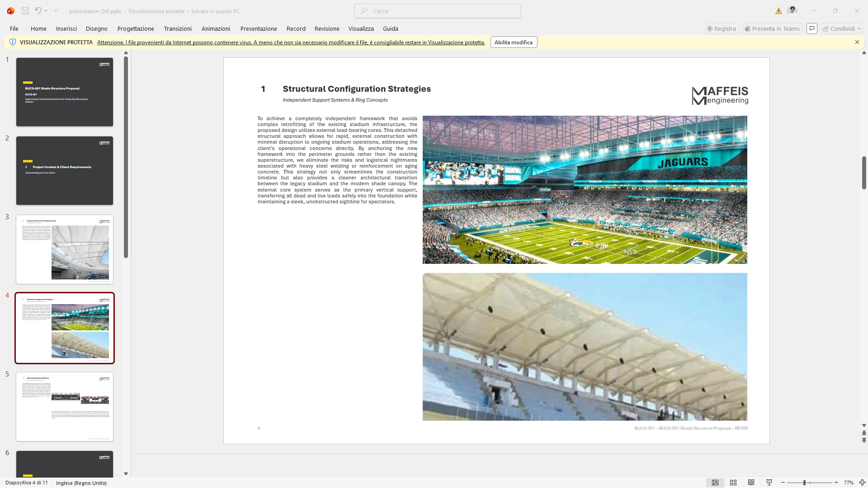Image resolution: width=868 pixels, height=488 pixels.
Task: Open the Guida tab
Action: pyautogui.click(x=391, y=28)
